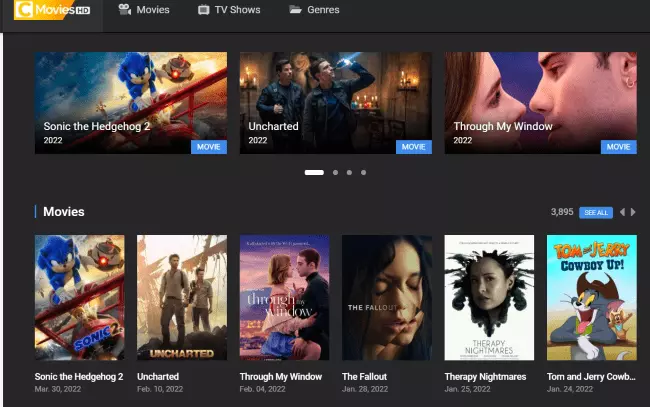The image size is (650, 407).
Task: Open the Uncharted featured banner
Action: pos(336,103)
